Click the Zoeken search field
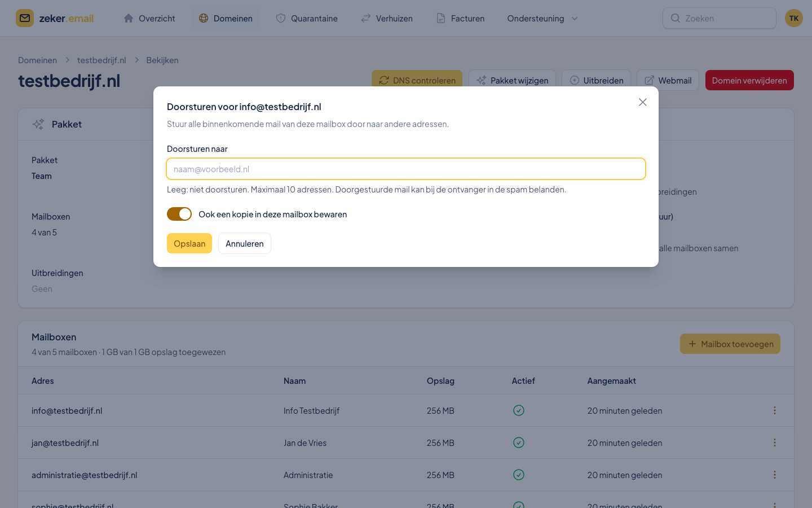This screenshot has width=812, height=508. (x=720, y=18)
